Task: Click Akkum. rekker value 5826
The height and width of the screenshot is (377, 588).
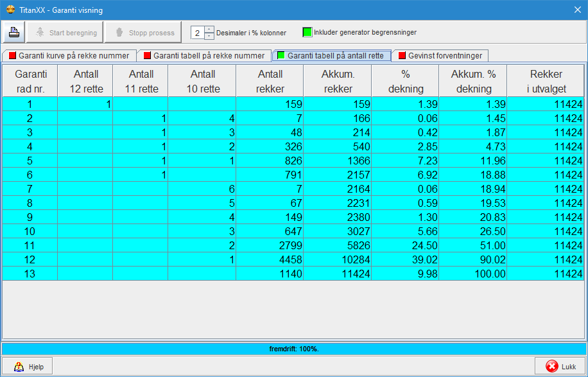Action: pyautogui.click(x=338, y=245)
